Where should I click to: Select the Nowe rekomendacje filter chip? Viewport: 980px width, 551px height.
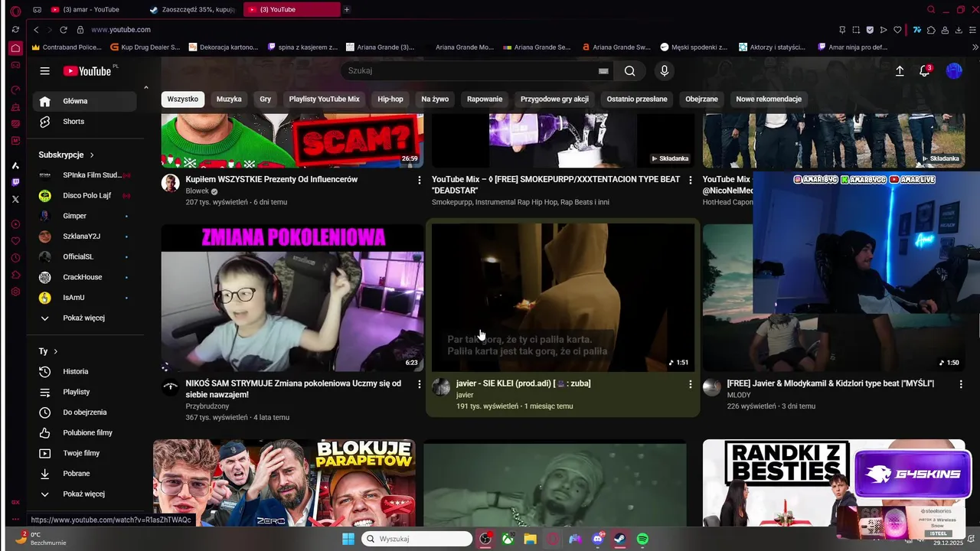click(769, 99)
